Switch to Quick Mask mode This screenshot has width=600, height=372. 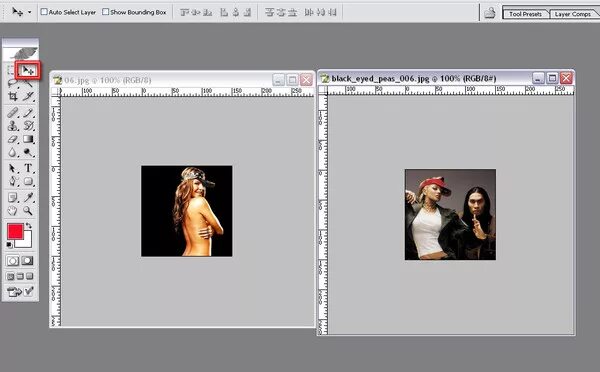[x=27, y=261]
